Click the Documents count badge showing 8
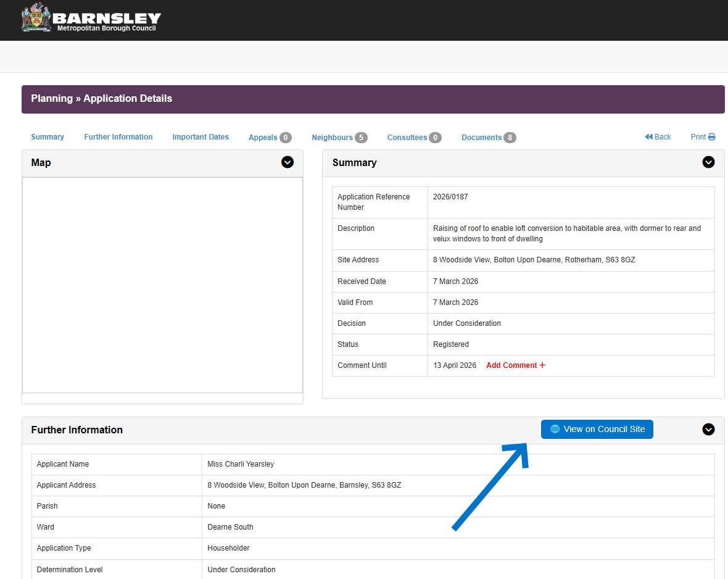Viewport: 728px width, 579px height. tap(510, 138)
